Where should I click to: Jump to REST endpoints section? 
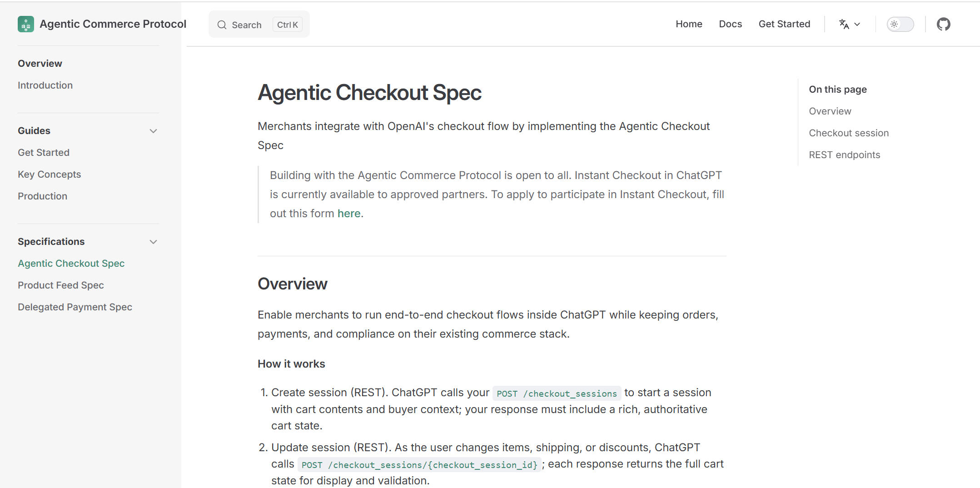[844, 155]
